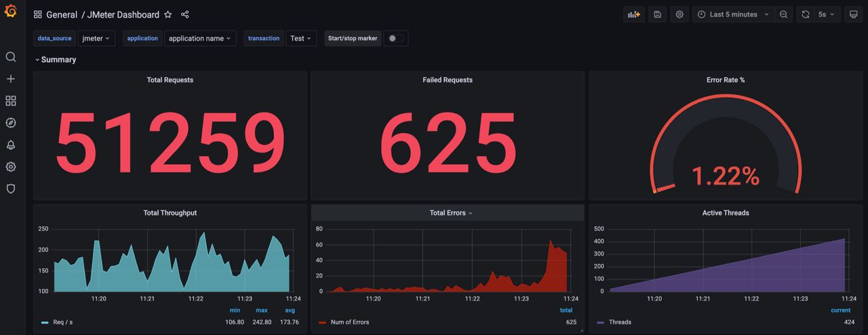Sort throughput legend by min column
The width and height of the screenshot is (868, 335).
[235, 311]
